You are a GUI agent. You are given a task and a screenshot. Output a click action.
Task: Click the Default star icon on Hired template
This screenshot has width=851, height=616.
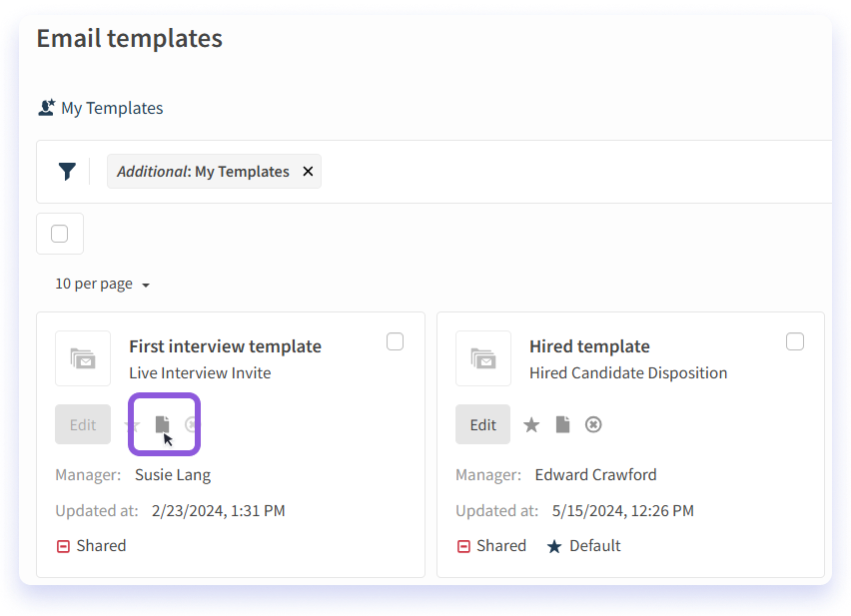point(554,546)
